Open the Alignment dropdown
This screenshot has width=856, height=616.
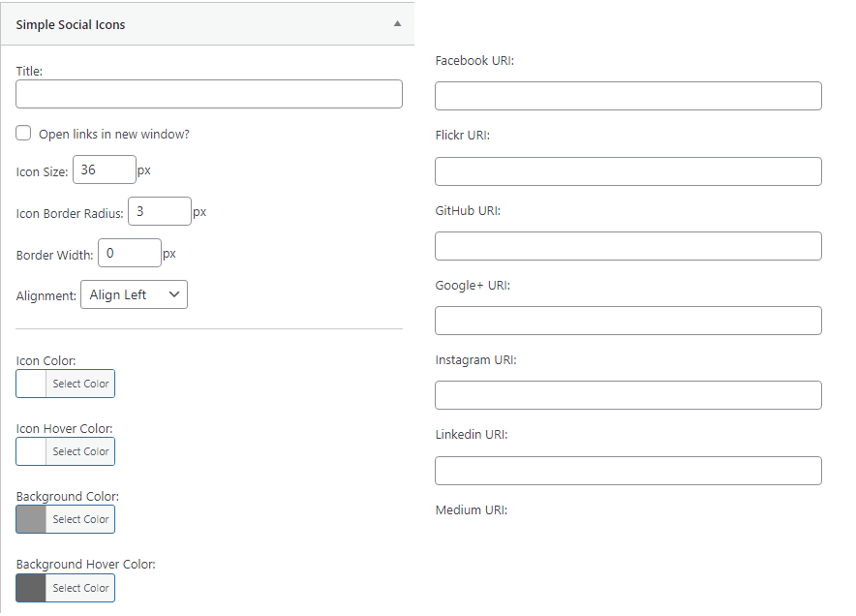[134, 295]
